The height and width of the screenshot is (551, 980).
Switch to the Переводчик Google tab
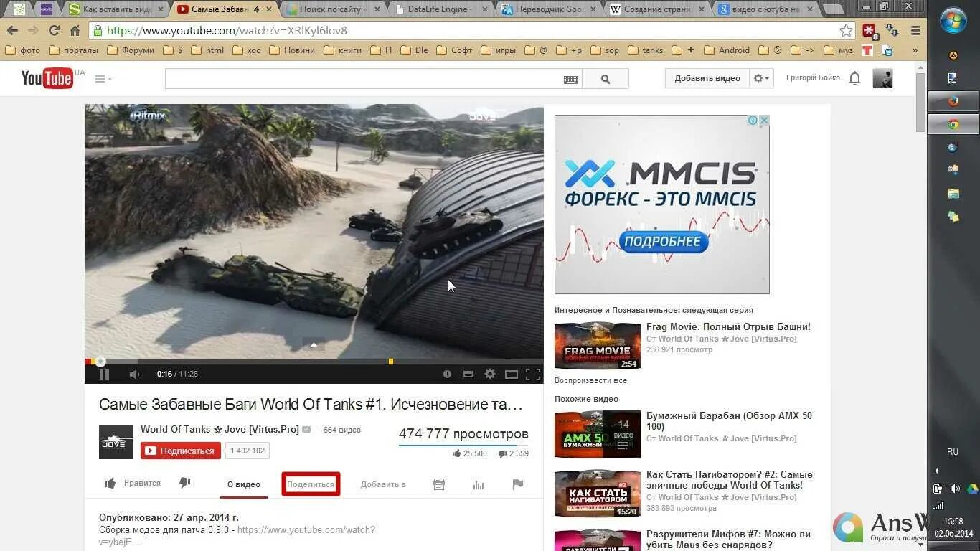550,9
